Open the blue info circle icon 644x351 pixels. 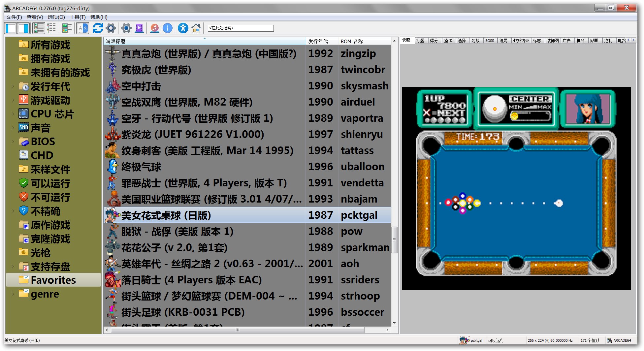pyautogui.click(x=168, y=28)
